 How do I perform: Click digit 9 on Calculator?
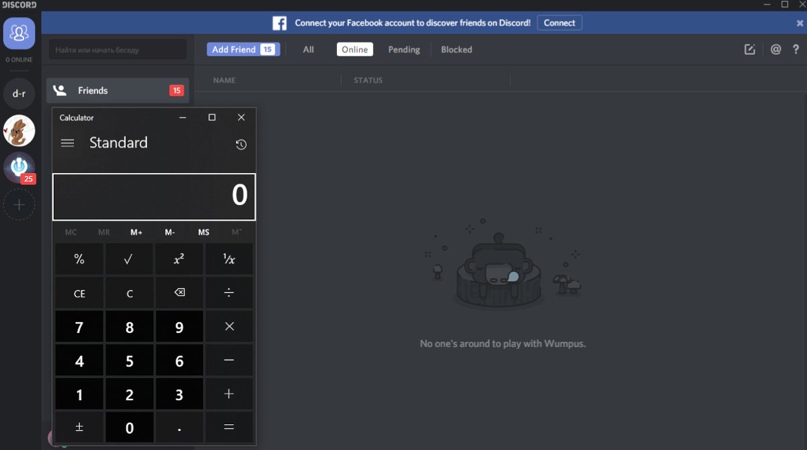[179, 326]
